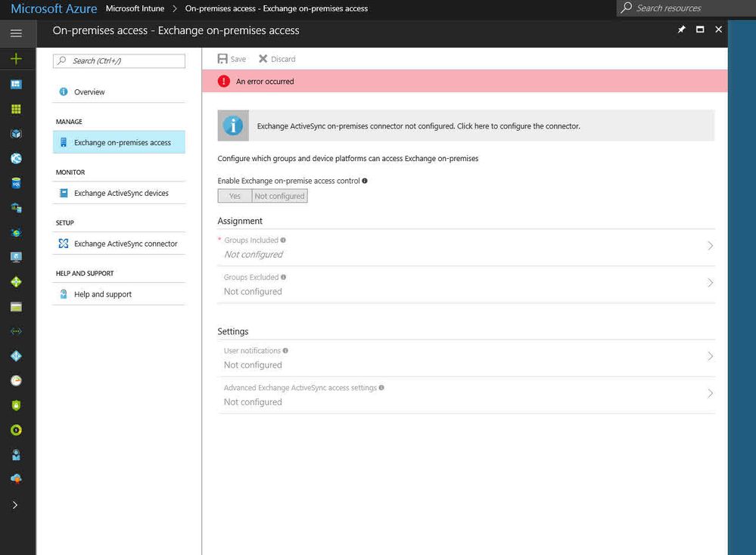756x555 pixels.
Task: Open the Monitor gauge icon
Action: (16, 380)
